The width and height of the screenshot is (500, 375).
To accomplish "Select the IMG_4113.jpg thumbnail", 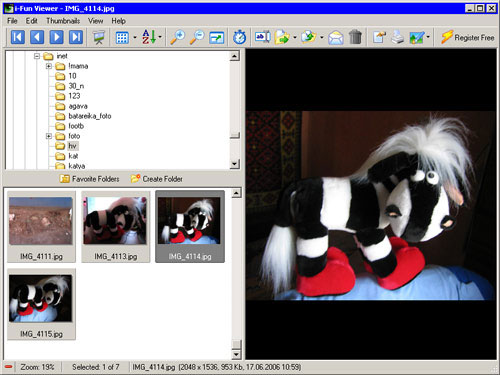I will click(115, 227).
